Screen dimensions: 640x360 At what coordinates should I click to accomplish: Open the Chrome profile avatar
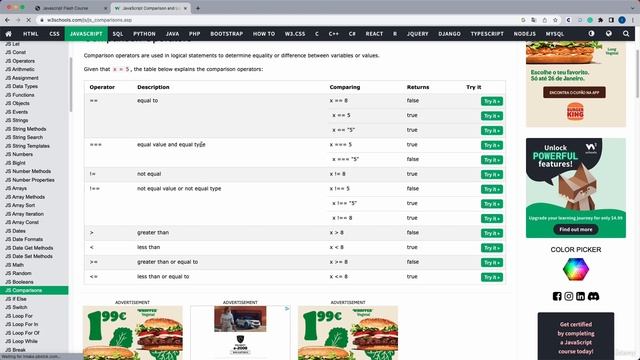[x=622, y=20]
